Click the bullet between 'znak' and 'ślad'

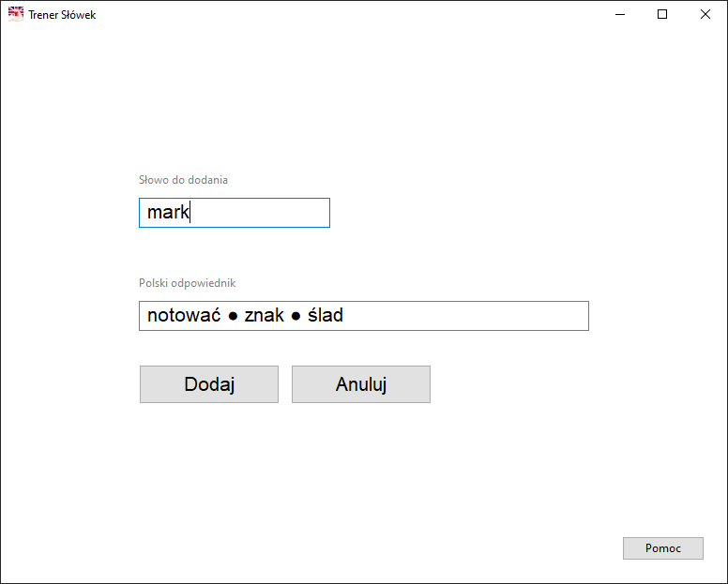296,317
